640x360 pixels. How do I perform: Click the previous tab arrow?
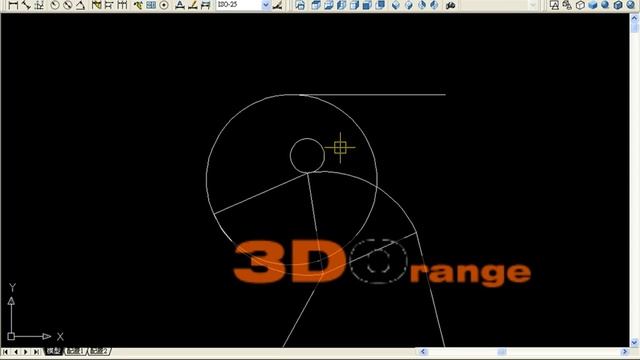click(16, 351)
